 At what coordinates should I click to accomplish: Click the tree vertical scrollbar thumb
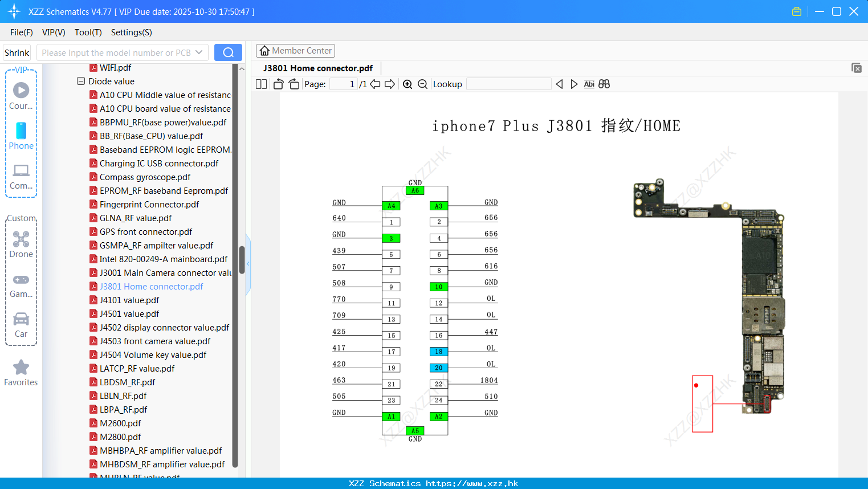point(242,260)
